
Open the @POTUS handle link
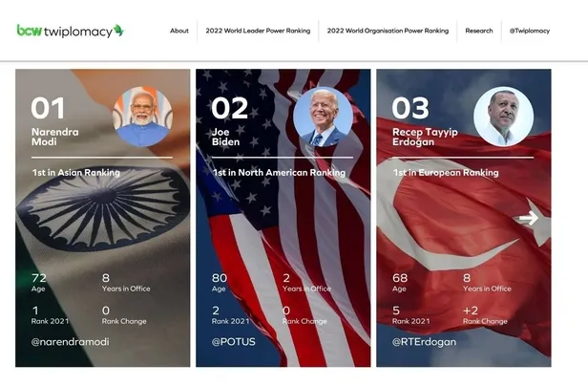pos(234,342)
